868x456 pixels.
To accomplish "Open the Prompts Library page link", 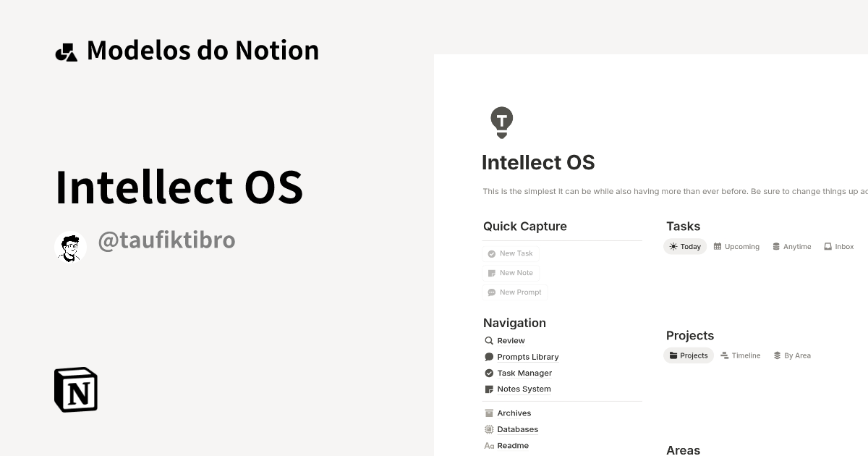I will tap(528, 357).
